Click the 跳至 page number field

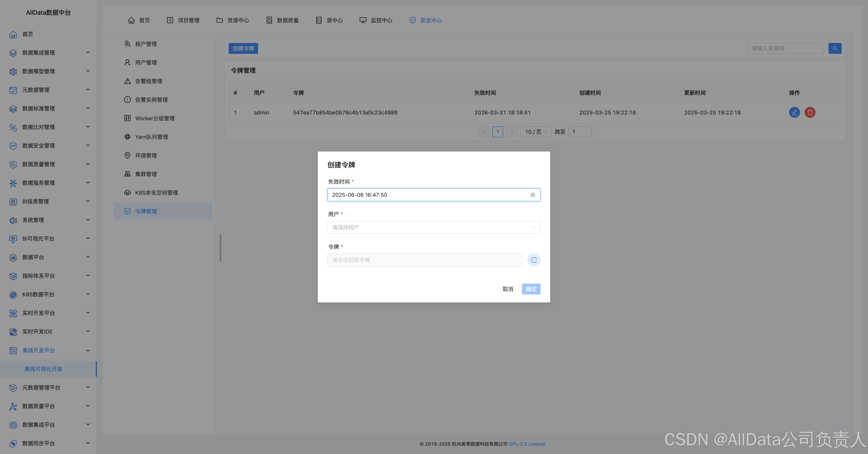pyautogui.click(x=580, y=132)
